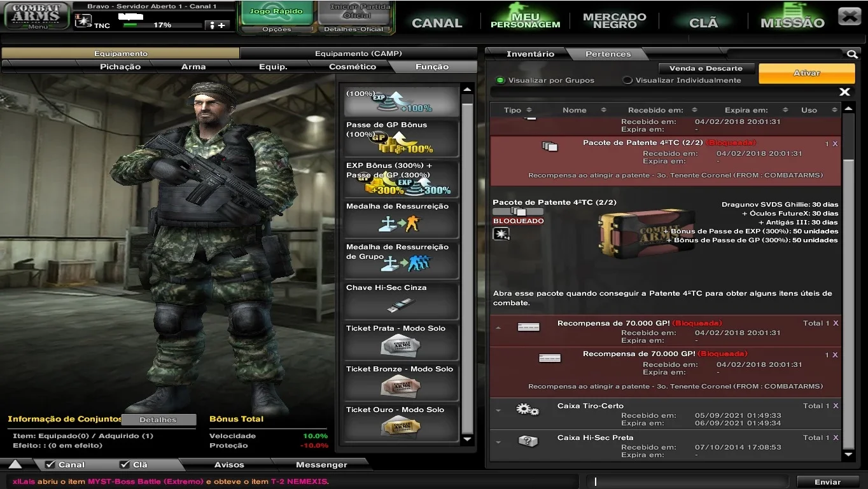Remove the Caixa Tiro-Certo item with X

[836, 406]
